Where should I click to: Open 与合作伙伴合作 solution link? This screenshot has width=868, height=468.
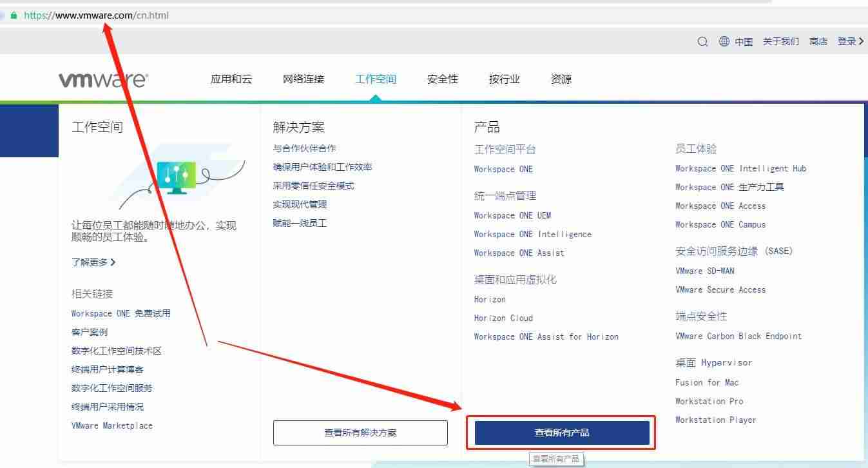304,148
